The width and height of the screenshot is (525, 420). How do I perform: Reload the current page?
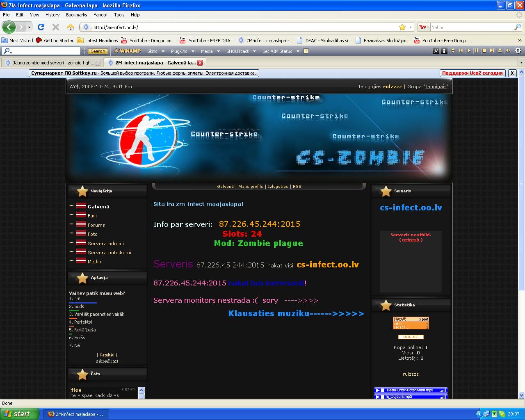click(41, 27)
